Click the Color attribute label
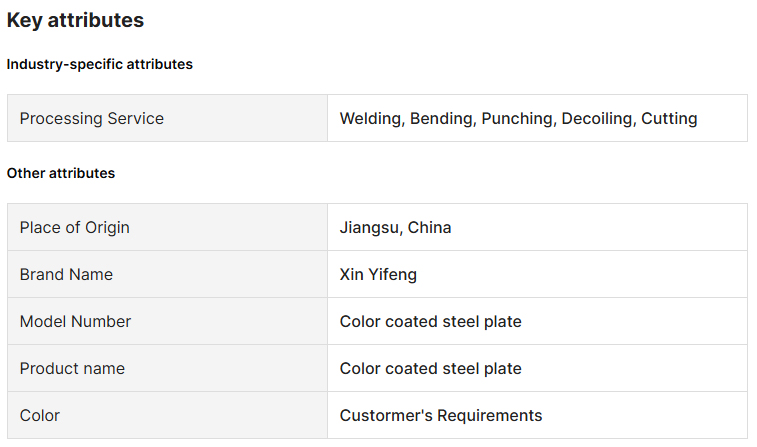Viewport: 757px width, 447px height. [x=40, y=415]
